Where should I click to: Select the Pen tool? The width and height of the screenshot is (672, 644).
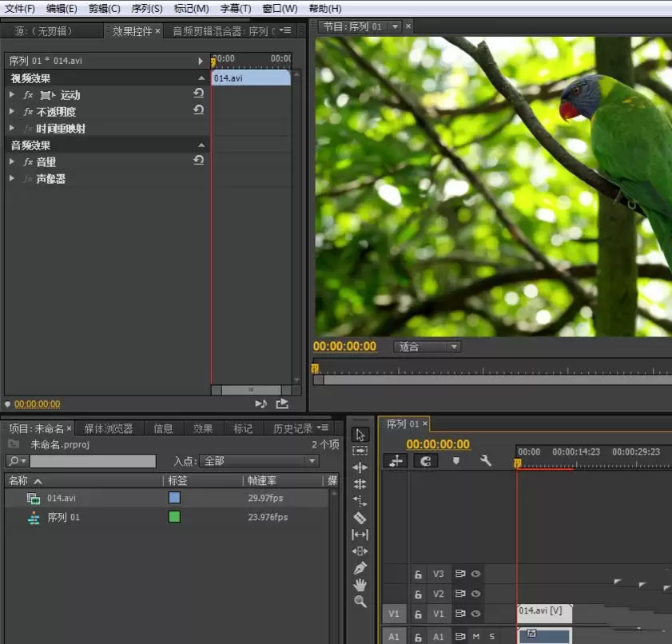tap(360, 568)
